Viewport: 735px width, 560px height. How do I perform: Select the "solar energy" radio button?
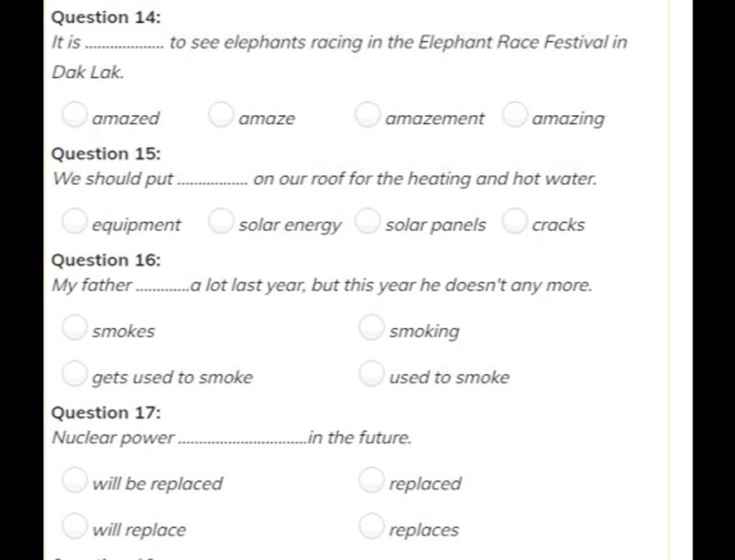click(221, 221)
